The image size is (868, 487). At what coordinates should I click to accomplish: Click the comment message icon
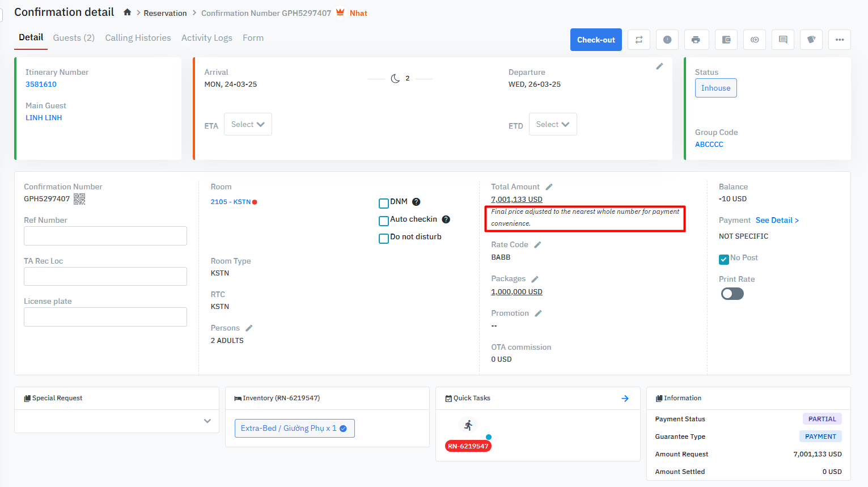click(x=783, y=40)
